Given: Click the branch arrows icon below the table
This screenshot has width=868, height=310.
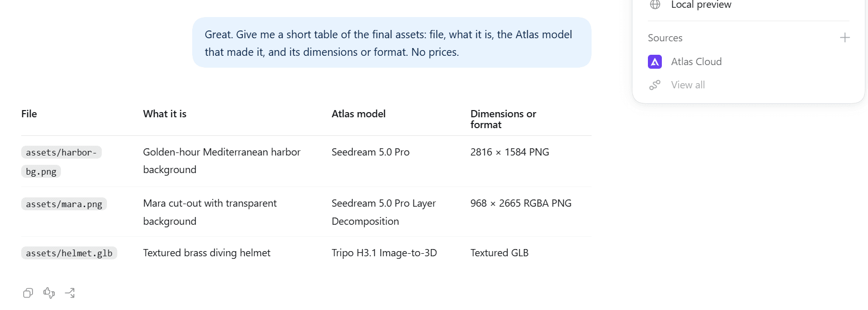Looking at the screenshot, I should 70,293.
